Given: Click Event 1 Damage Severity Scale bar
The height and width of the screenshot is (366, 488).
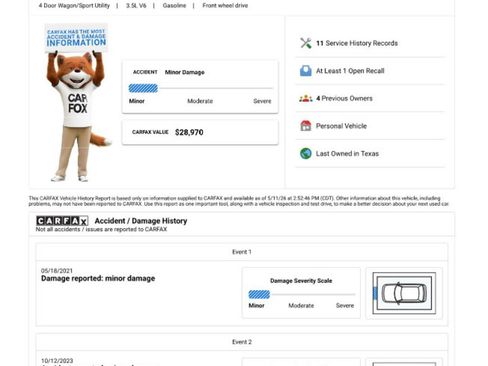Looking at the screenshot, I should coord(302,294).
